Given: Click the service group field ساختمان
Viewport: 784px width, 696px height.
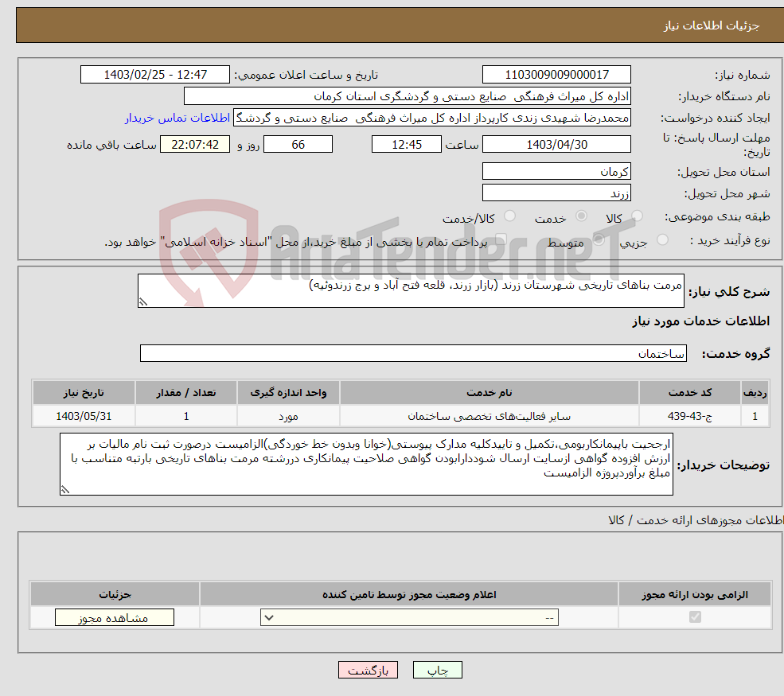Looking at the screenshot, I should (413, 353).
